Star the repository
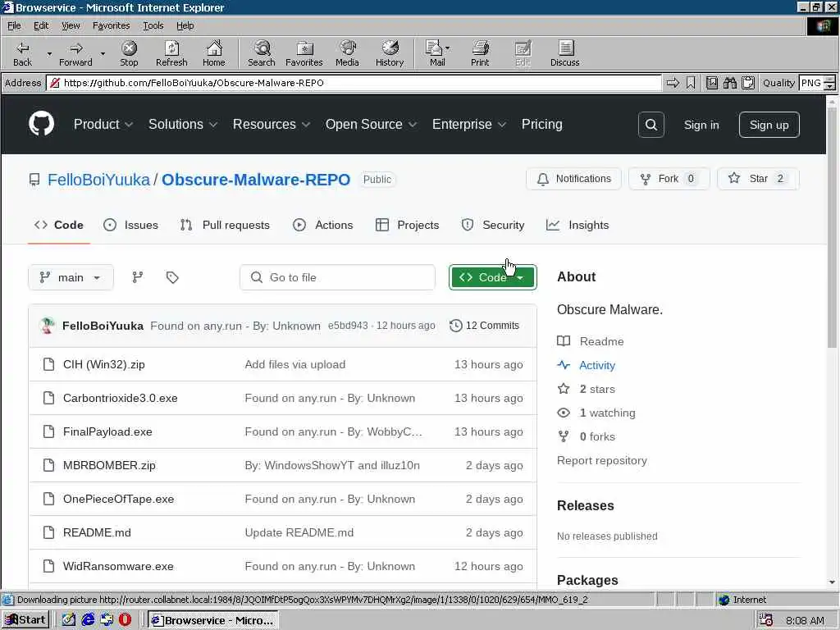Image resolution: width=840 pixels, height=630 pixels. [x=758, y=179]
